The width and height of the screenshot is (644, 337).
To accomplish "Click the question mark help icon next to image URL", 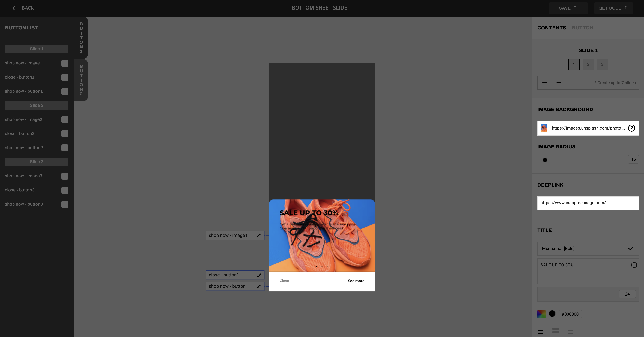I will 632,128.
